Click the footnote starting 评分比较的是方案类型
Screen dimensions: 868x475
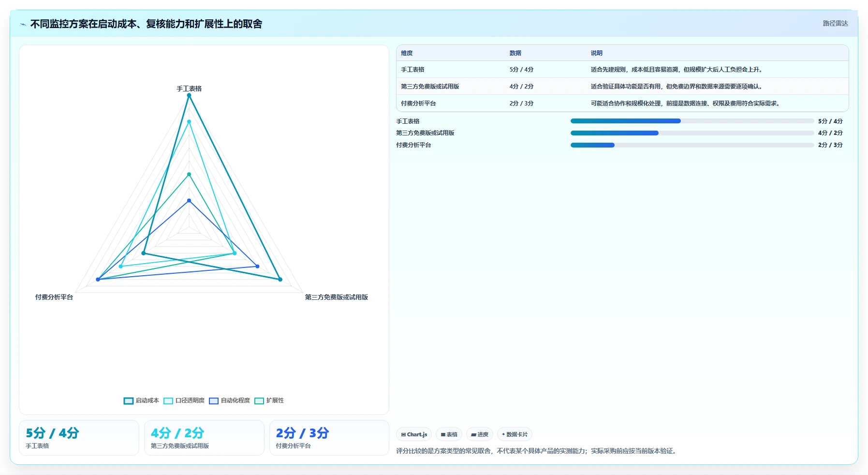coord(537,451)
